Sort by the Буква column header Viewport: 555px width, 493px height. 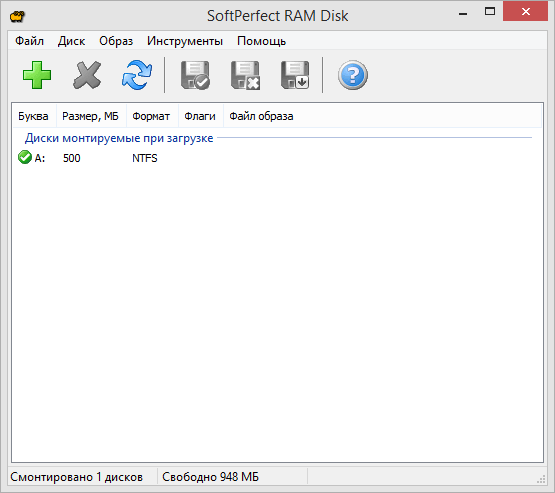pos(34,116)
